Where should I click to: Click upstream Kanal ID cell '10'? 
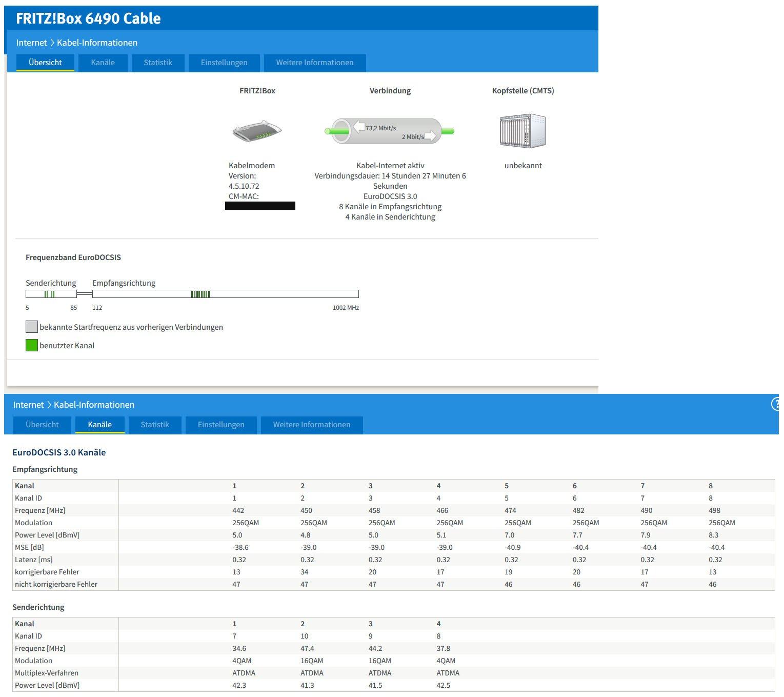(305, 636)
